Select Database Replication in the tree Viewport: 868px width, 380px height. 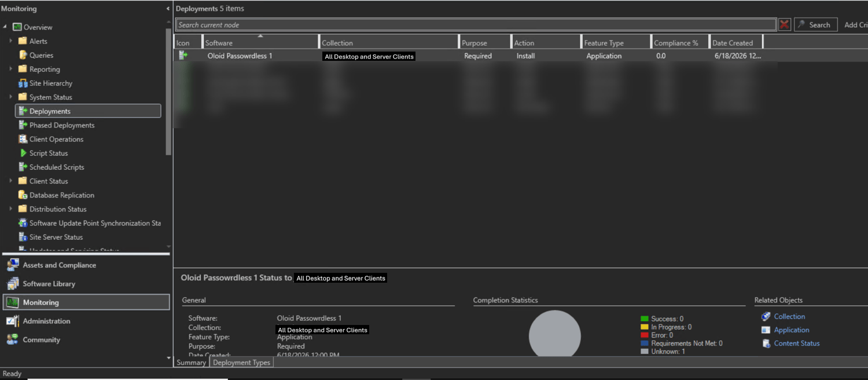pos(62,195)
